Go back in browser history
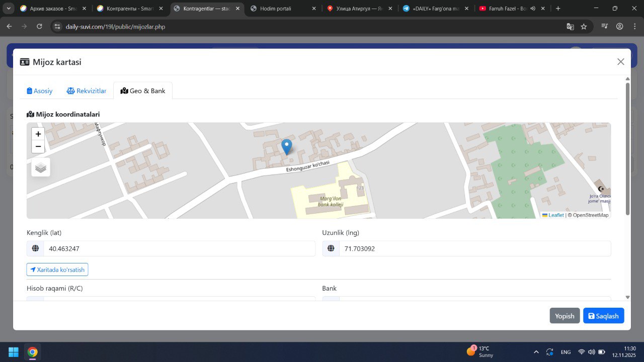Screen dimensions: 644x362 click(9, 26)
